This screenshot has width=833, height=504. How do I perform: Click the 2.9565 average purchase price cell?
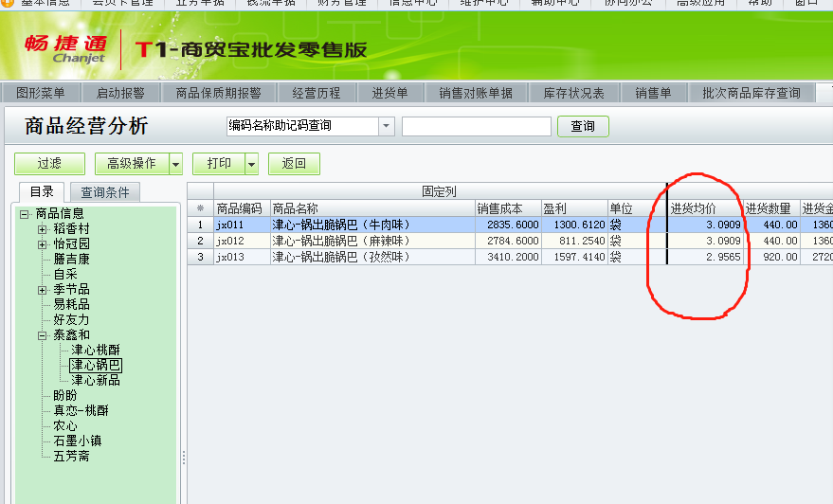pos(705,257)
